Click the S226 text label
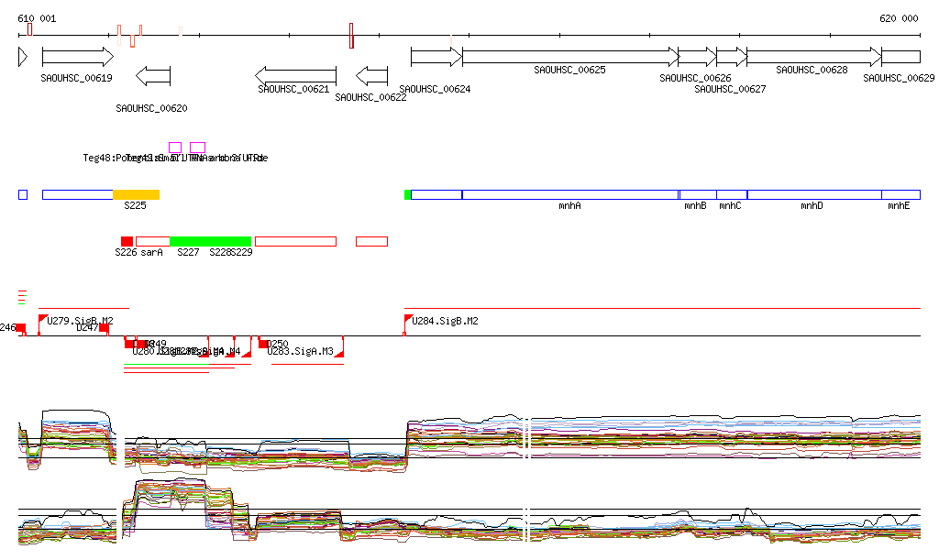 tap(126, 252)
